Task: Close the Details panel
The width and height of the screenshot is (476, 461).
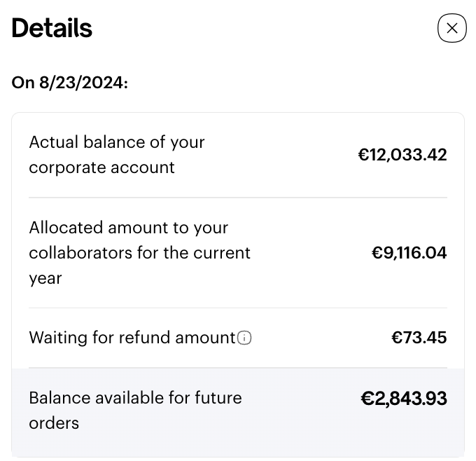Action: (x=451, y=28)
